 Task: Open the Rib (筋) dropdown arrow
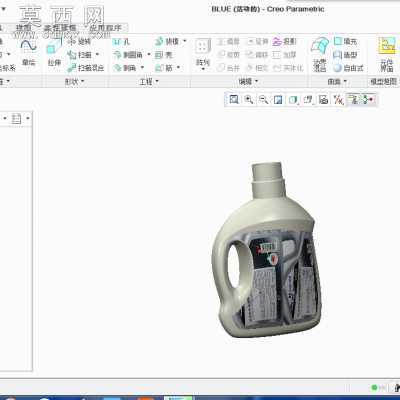[178, 68]
